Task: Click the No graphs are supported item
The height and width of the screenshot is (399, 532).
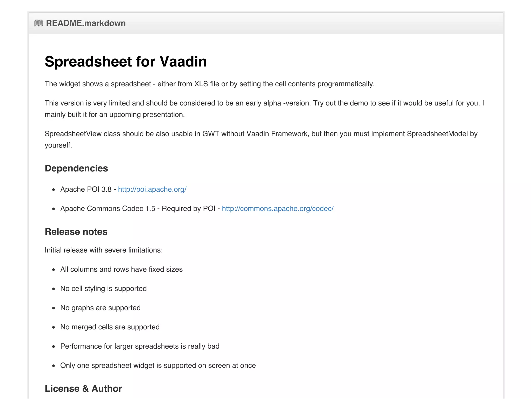Action: [100, 308]
